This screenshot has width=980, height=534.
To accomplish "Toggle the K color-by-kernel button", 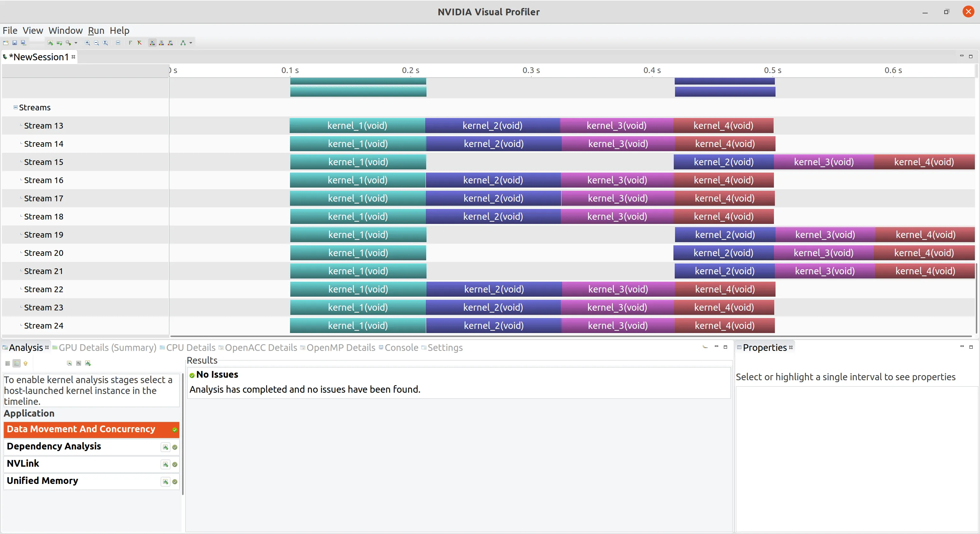I will coord(152,43).
